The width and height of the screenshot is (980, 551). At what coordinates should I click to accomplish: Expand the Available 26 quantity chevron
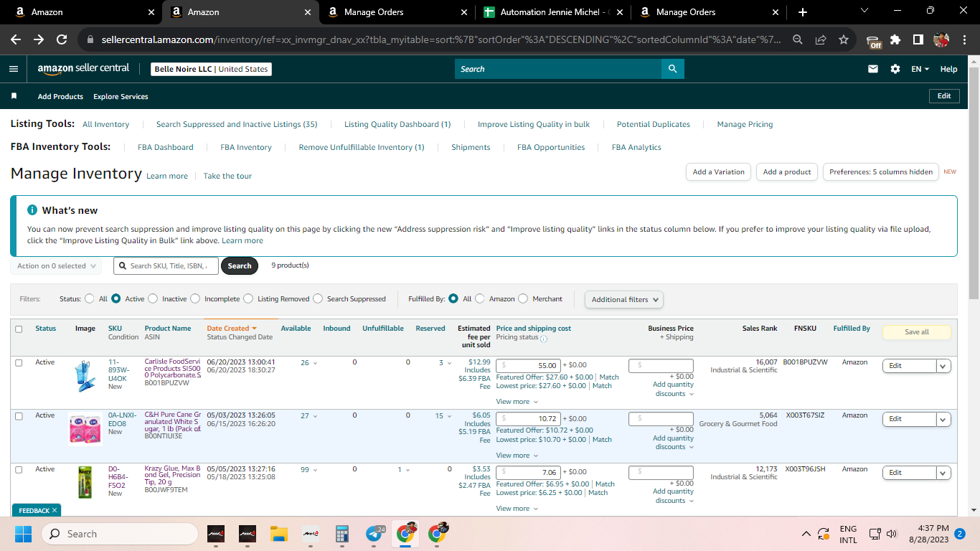pyautogui.click(x=315, y=363)
